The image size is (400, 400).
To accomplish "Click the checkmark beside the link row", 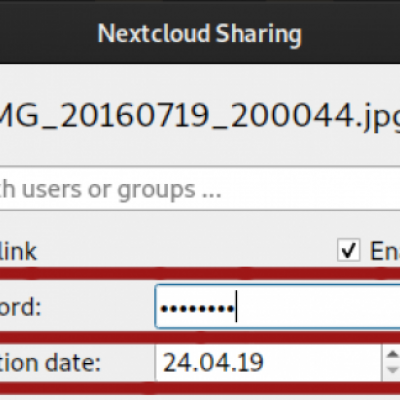I will pos(348,250).
